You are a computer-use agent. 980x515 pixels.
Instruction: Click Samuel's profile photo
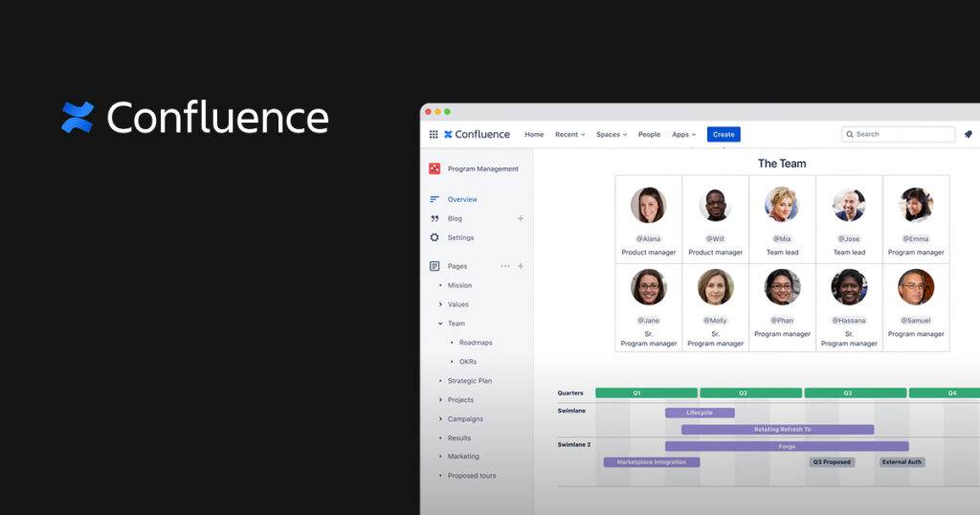[x=916, y=287]
